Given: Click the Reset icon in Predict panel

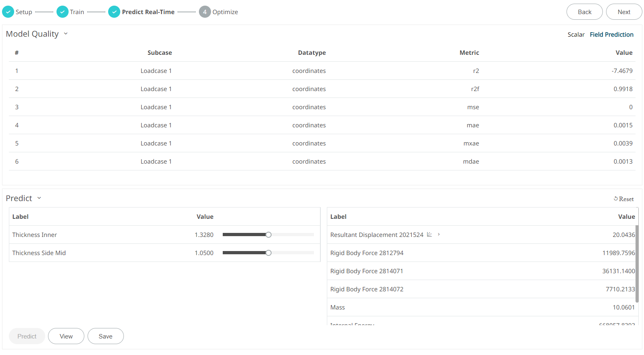Looking at the screenshot, I should (616, 199).
